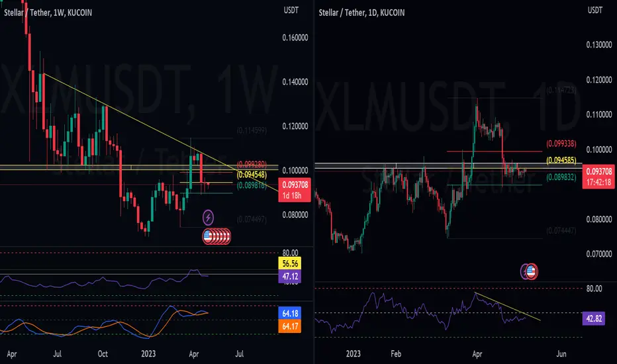The height and width of the screenshot is (364, 617).
Task: Select the gray (0.074447) level label
Action: 561,230
